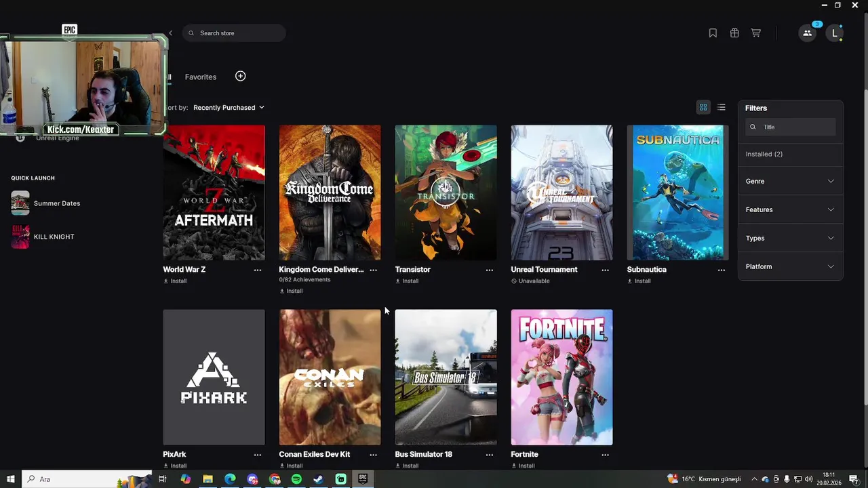Image resolution: width=868 pixels, height=488 pixels.
Task: Open options menu for Unreal Tournament
Action: click(606, 270)
